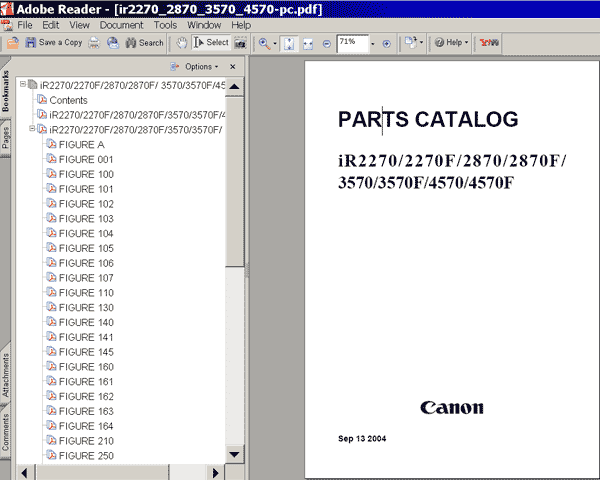The width and height of the screenshot is (600, 480).
Task: Toggle the Fit Width view
Action: tap(308, 44)
